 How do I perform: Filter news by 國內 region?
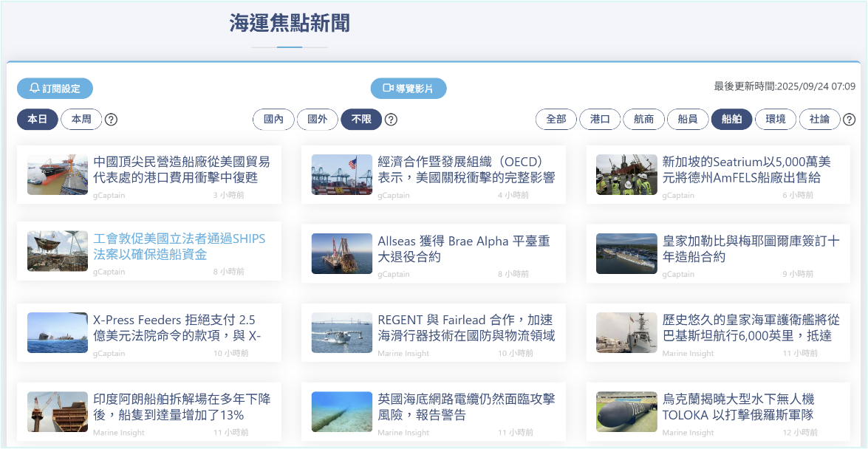(273, 120)
